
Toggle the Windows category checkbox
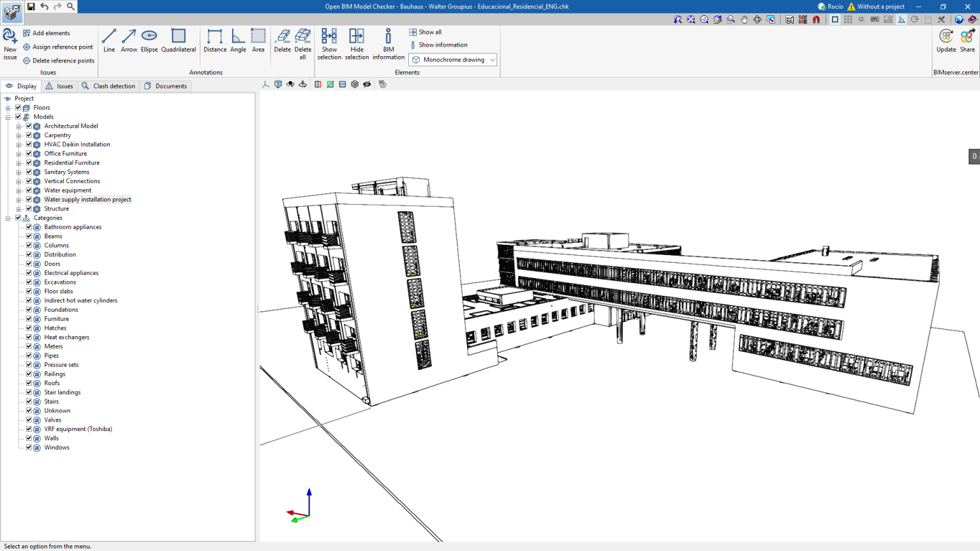tap(29, 447)
